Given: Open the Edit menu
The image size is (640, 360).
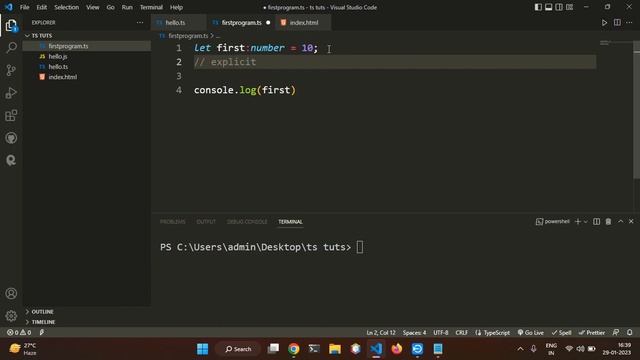Looking at the screenshot, I should pyautogui.click(x=42, y=7).
